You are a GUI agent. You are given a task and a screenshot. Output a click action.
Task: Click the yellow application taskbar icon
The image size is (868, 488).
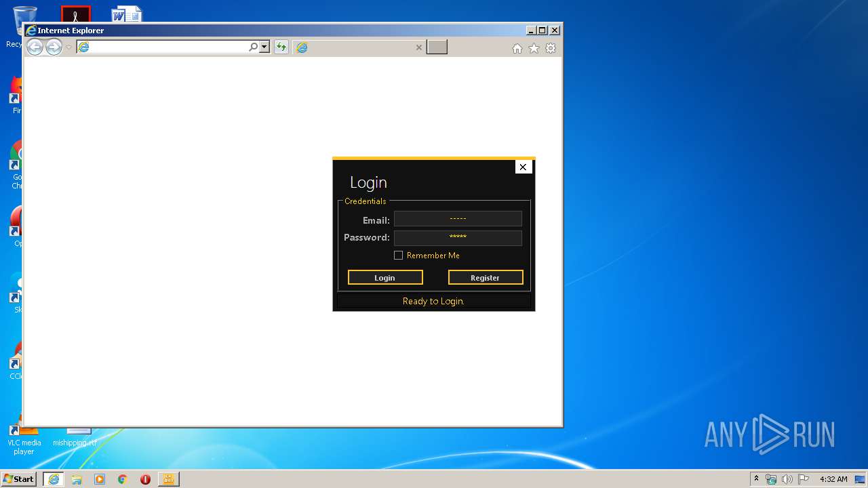coord(168,479)
